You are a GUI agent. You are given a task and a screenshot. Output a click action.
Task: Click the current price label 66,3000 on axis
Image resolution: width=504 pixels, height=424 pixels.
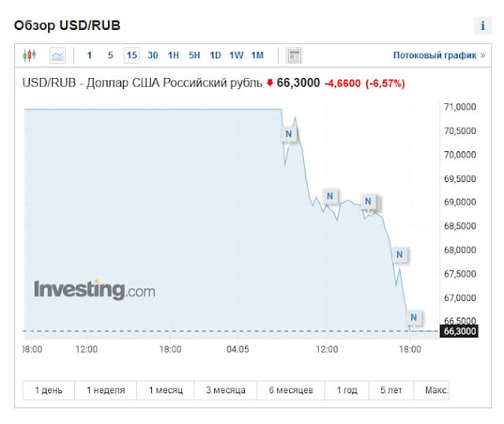(x=461, y=332)
